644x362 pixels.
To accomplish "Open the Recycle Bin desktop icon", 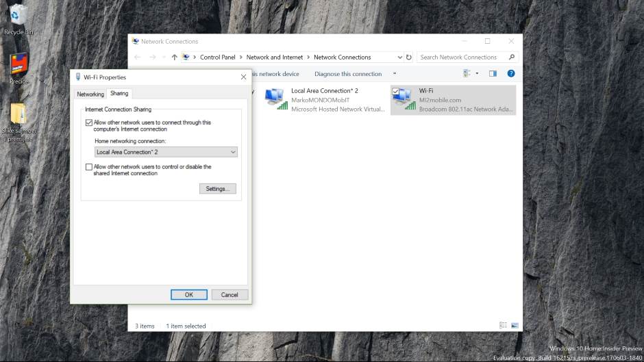I will pyautogui.click(x=18, y=15).
